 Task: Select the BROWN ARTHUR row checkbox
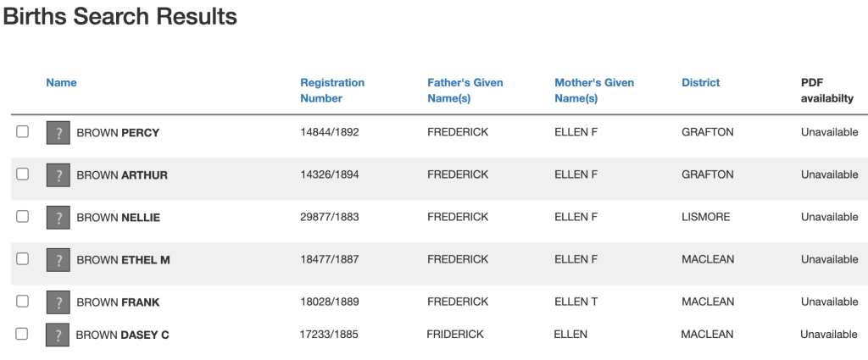(x=23, y=174)
